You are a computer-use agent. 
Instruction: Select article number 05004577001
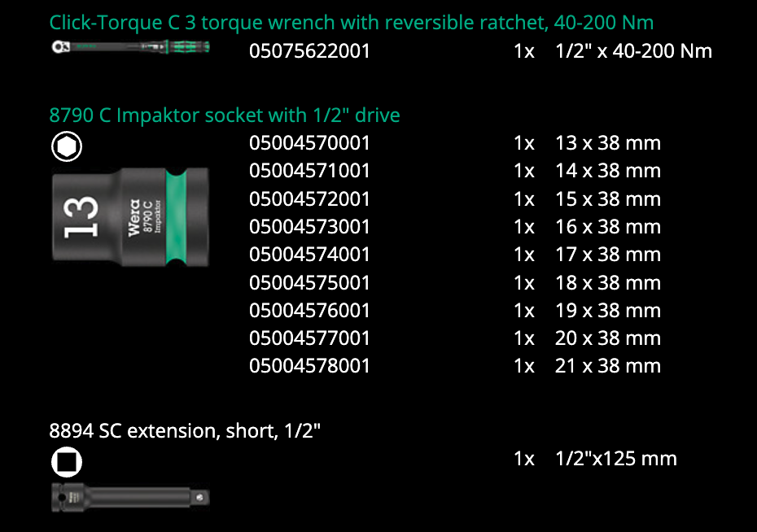[x=309, y=338]
